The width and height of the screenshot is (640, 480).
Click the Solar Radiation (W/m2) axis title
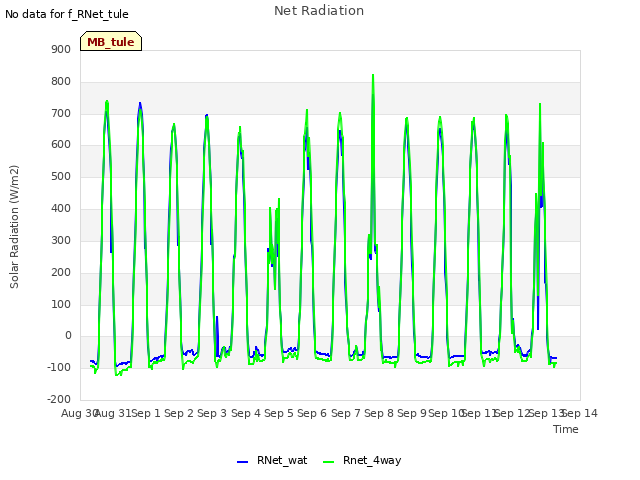[14, 227]
